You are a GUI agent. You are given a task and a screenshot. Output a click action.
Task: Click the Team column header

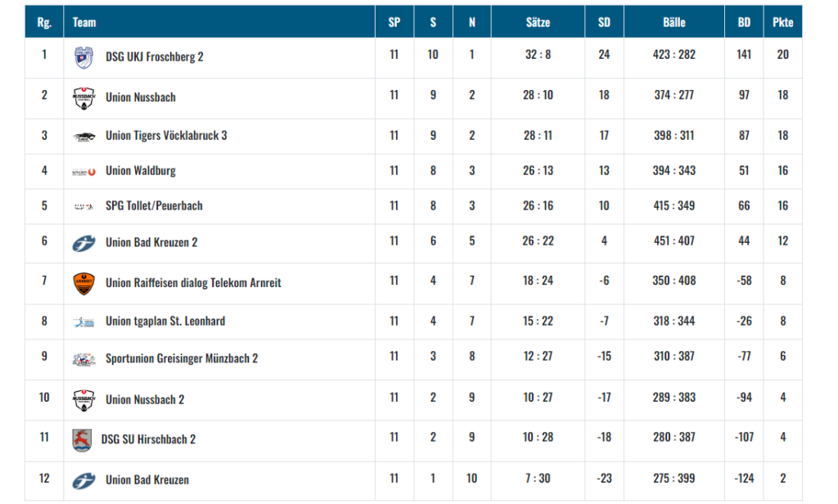pos(84,22)
